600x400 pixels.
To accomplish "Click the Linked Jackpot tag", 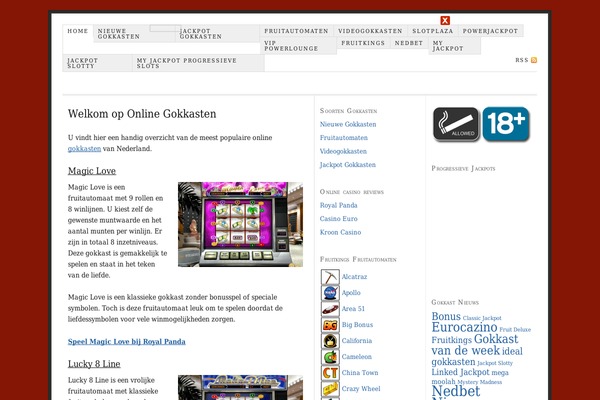I will point(460,372).
